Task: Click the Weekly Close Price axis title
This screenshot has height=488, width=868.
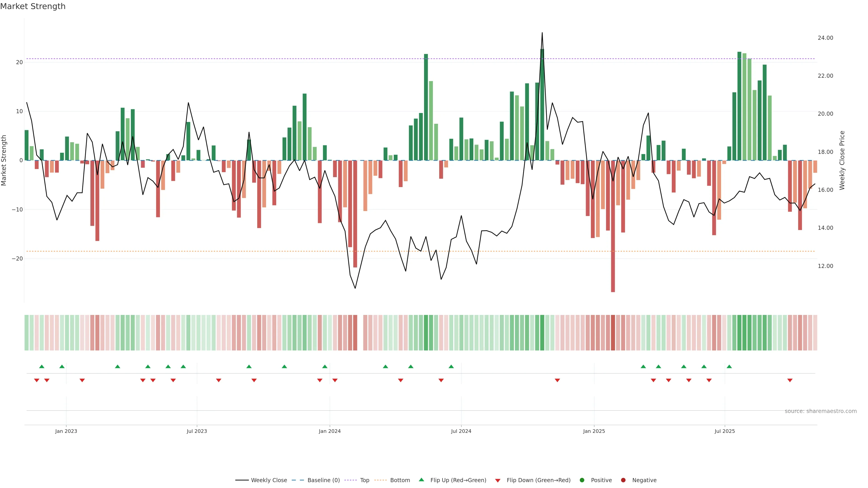Action: tap(842, 160)
